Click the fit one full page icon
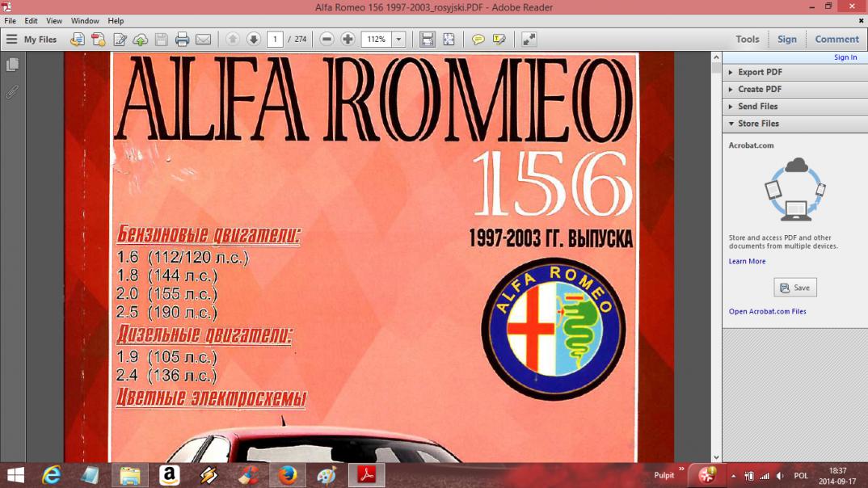This screenshot has height=488, width=868. click(449, 40)
